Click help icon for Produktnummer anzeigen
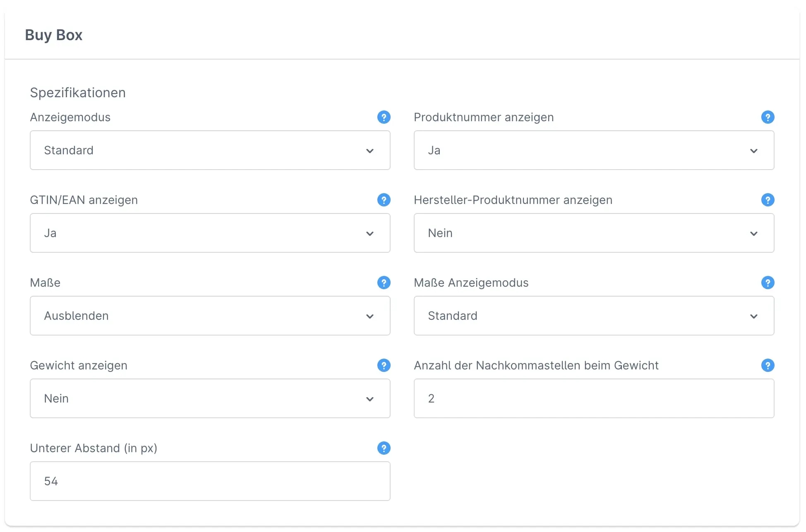This screenshot has width=806, height=532. (x=768, y=117)
